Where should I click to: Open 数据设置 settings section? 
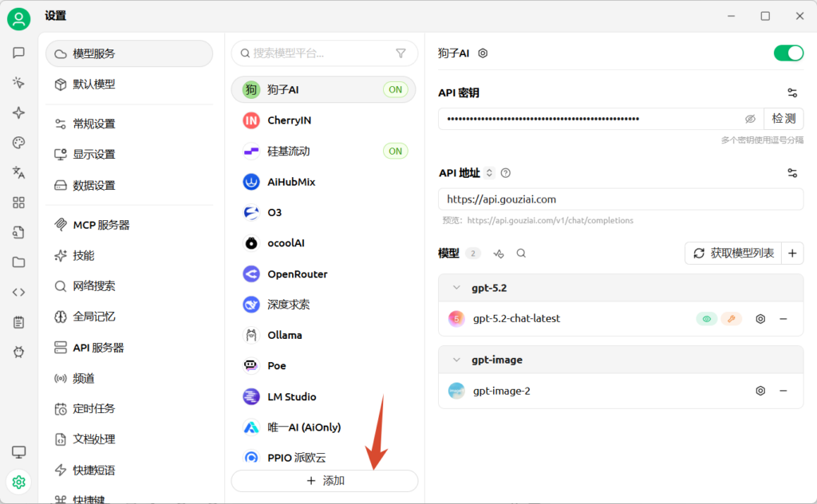point(129,185)
